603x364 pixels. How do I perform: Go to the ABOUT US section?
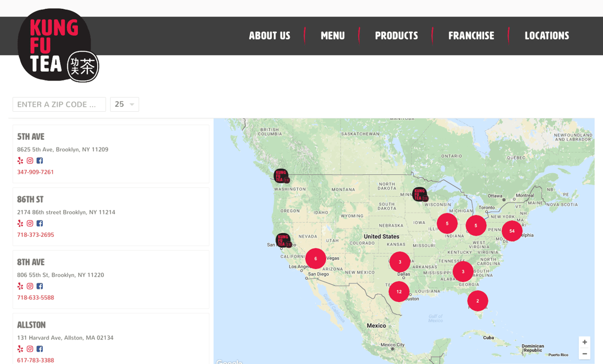pos(269,36)
